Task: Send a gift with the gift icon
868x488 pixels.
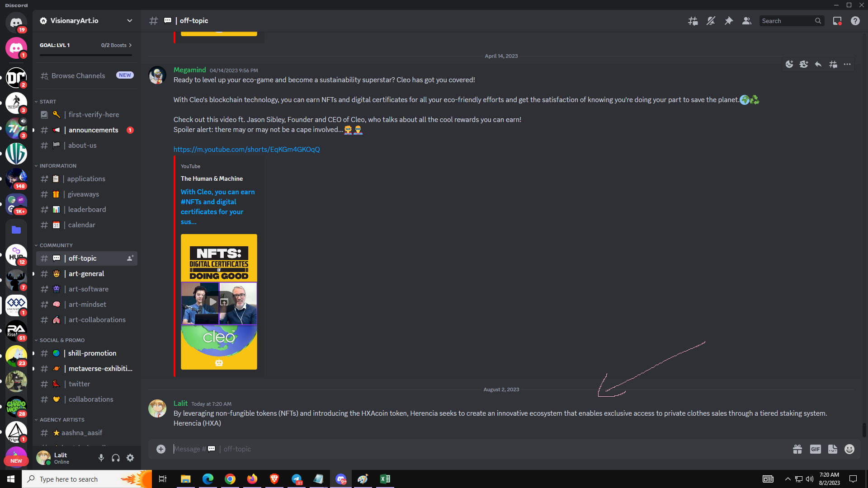Action: pyautogui.click(x=797, y=449)
